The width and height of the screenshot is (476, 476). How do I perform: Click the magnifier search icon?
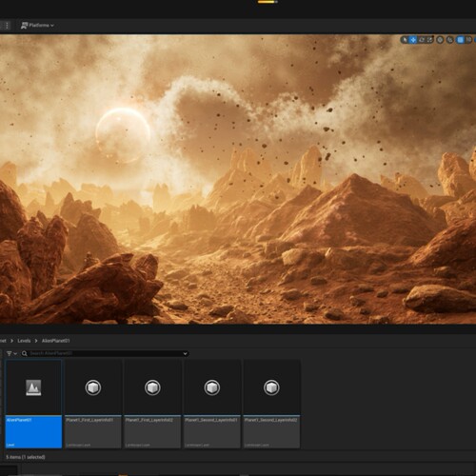25,353
